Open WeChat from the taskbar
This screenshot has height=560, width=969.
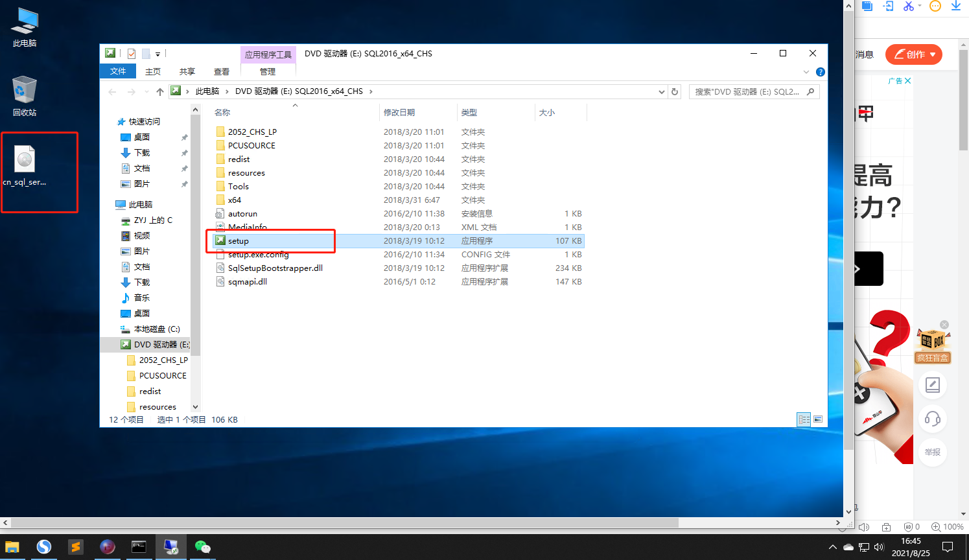[x=203, y=547]
